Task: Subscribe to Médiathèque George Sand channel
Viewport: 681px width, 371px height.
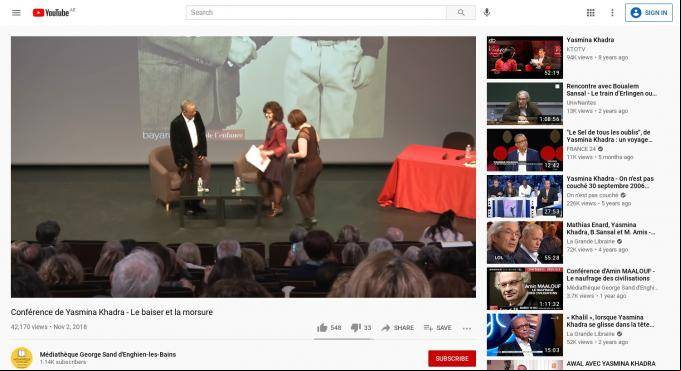Action: point(452,358)
